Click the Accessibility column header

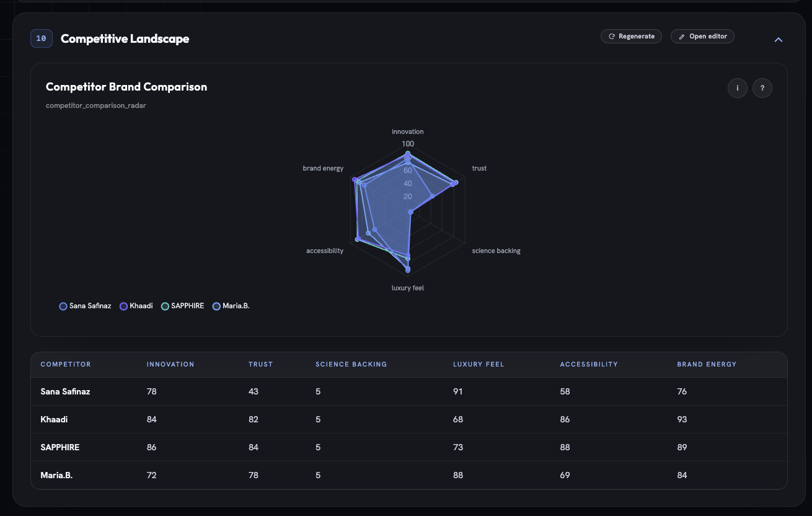pyautogui.click(x=589, y=365)
